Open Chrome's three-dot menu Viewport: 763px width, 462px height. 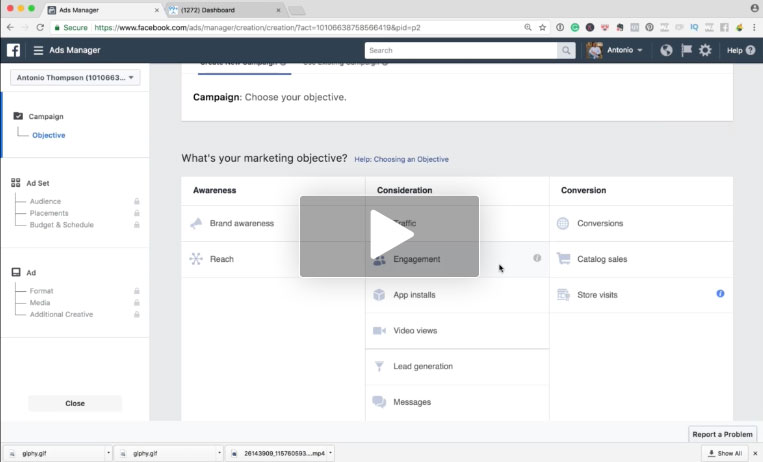pyautogui.click(x=754, y=28)
